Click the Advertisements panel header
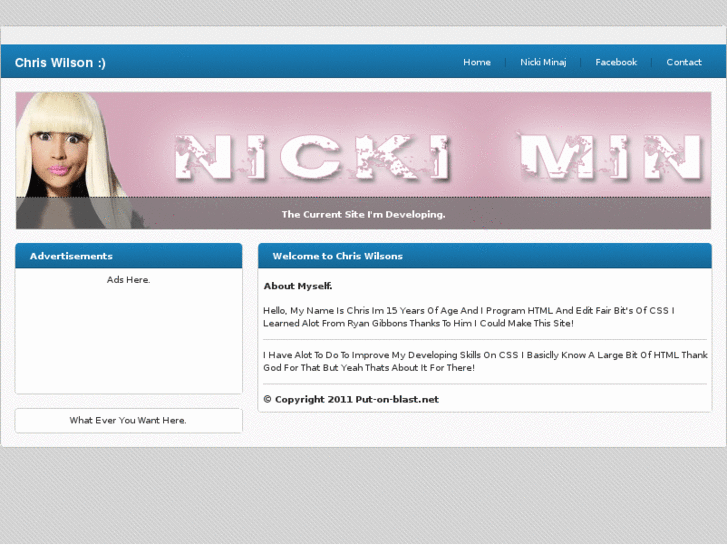The height and width of the screenshot is (545, 727). point(128,256)
